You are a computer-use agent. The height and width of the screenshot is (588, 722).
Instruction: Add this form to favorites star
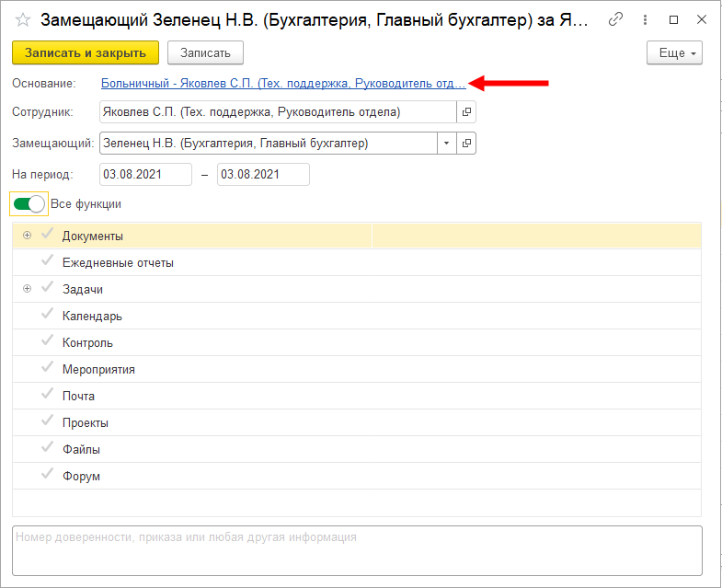point(23,19)
